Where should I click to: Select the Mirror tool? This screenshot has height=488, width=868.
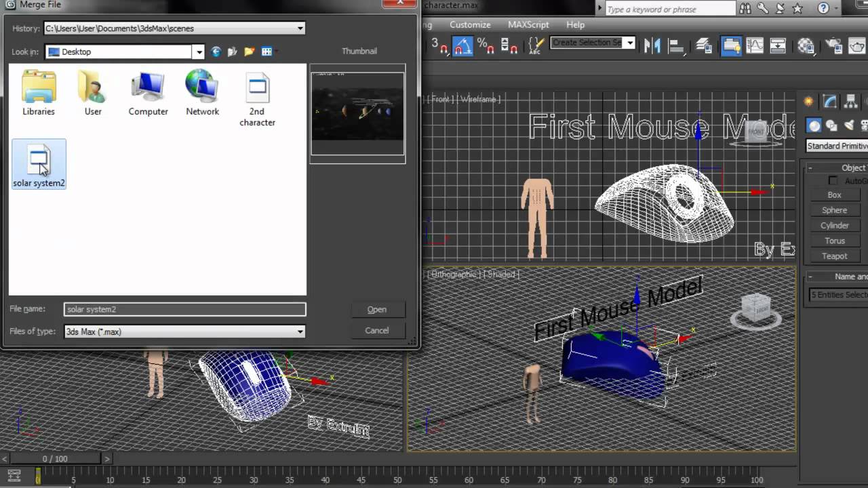(x=652, y=45)
